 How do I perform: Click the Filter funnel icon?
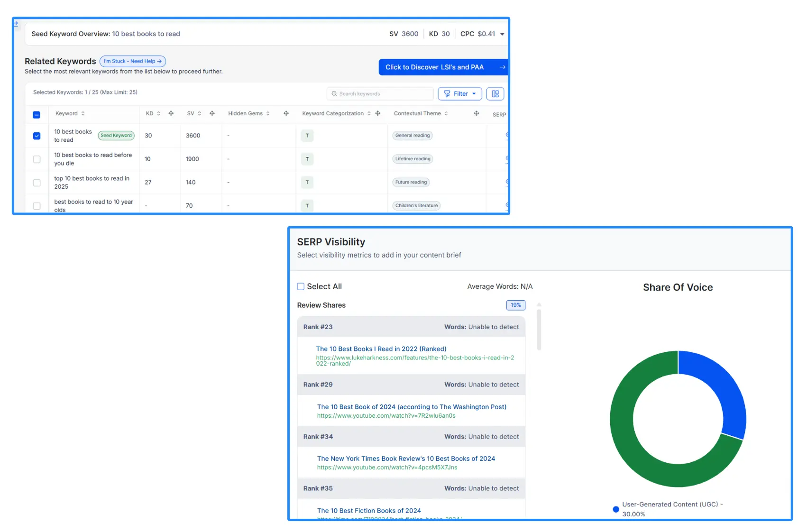click(x=448, y=94)
